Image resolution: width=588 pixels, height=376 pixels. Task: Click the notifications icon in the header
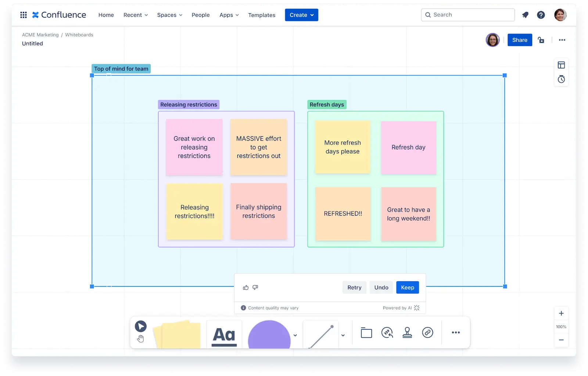point(525,15)
